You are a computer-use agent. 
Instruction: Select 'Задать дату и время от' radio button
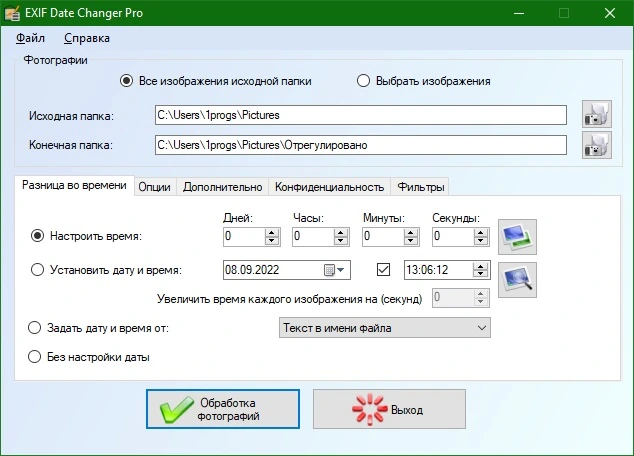click(x=34, y=327)
